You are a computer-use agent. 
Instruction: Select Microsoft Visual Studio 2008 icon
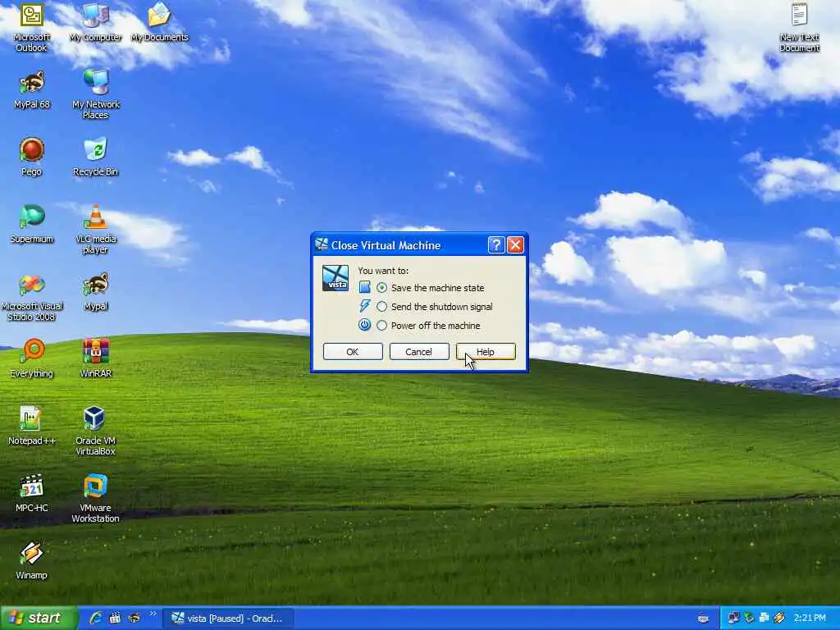click(32, 297)
